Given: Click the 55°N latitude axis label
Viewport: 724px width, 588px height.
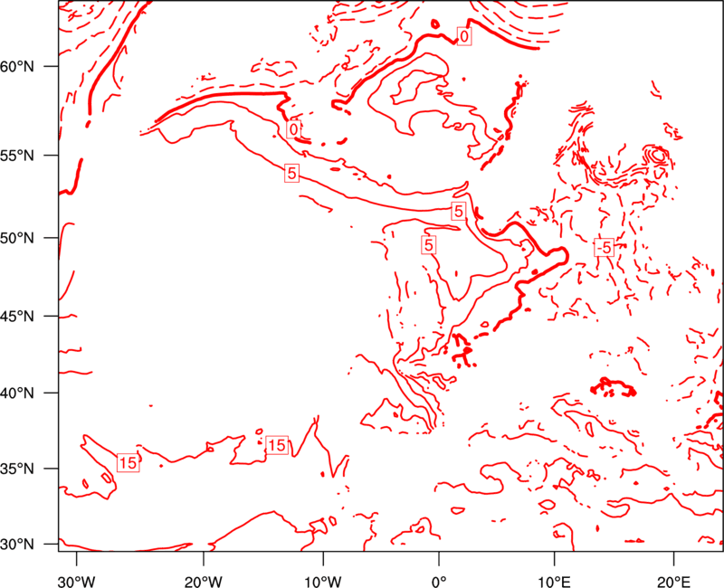Looking at the screenshot, I should 17,156.
